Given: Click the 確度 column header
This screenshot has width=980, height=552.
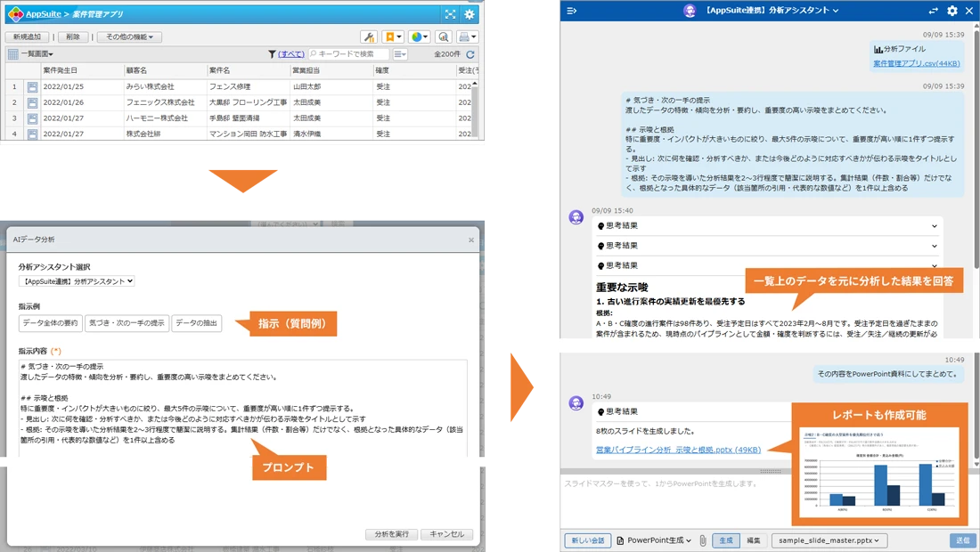Looking at the screenshot, I should pos(415,70).
